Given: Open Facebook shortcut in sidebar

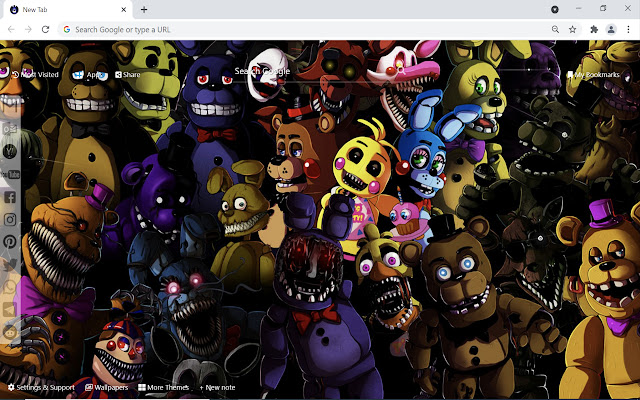Looking at the screenshot, I should [10, 198].
